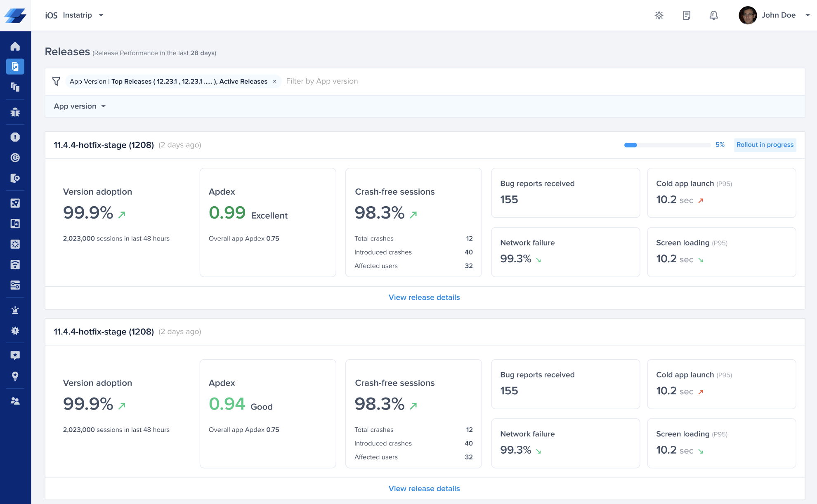Screen dimensions: 817x504
Task: Open the document notes icon in header
Action: 686,15
